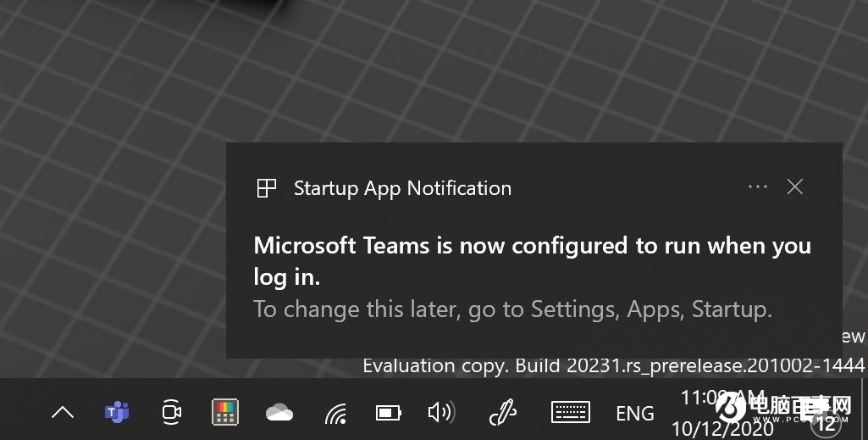868x440 pixels.
Task: Click the Startup App Notification app icon
Action: (266, 188)
